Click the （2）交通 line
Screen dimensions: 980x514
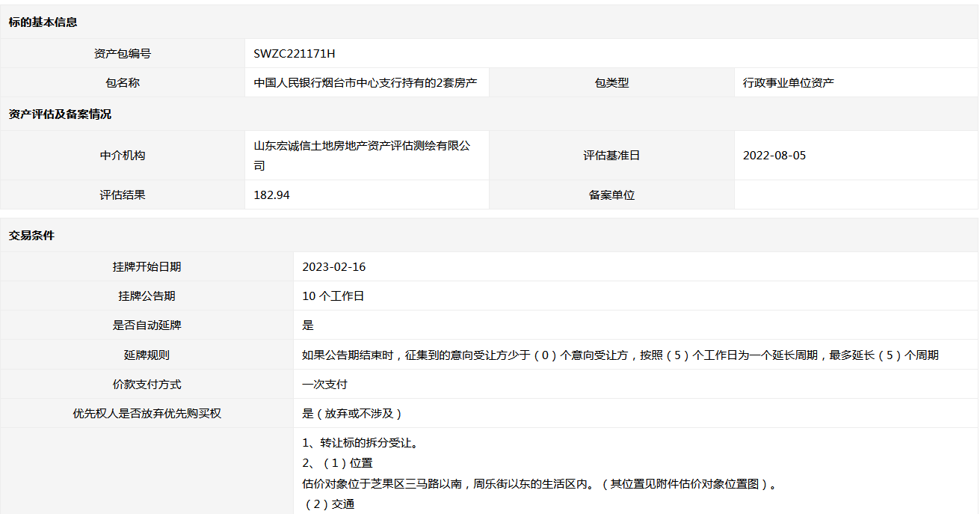pos(329,504)
